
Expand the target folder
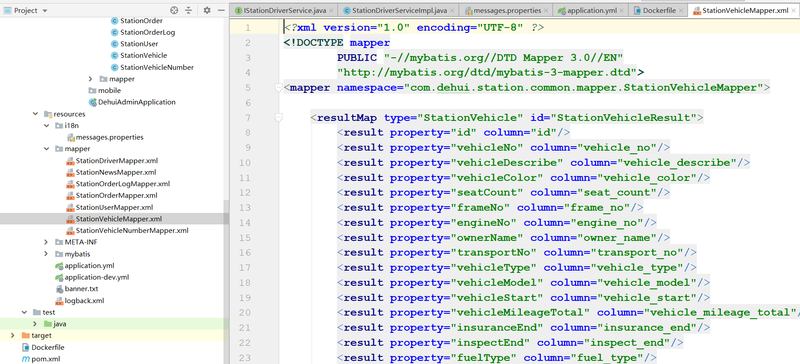click(x=13, y=335)
